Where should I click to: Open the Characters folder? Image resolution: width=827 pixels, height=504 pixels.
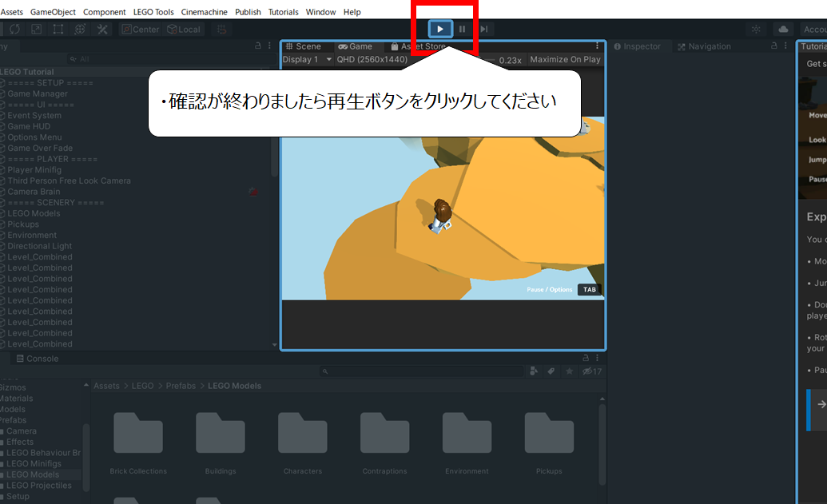coord(303,434)
